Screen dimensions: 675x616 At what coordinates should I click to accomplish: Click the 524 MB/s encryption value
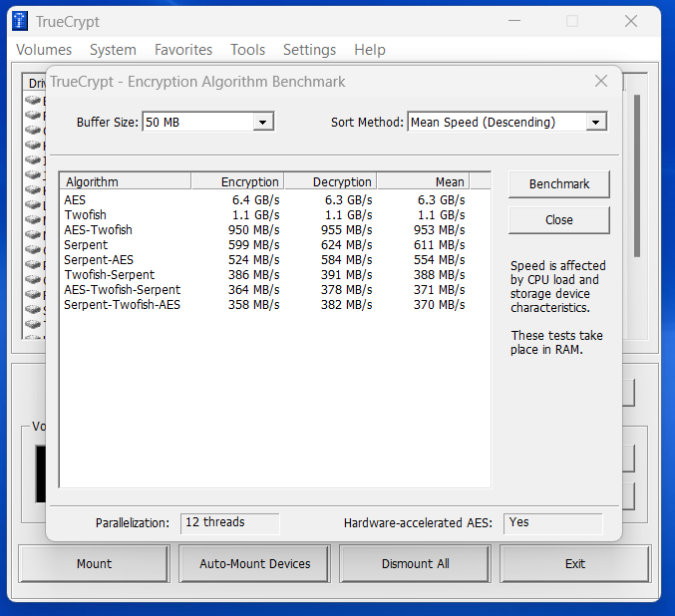[x=254, y=260]
